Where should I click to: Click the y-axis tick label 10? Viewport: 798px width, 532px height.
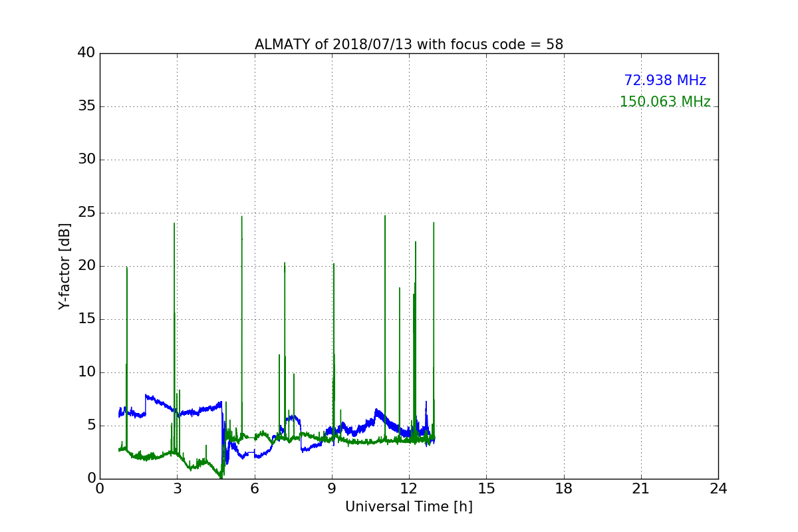pyautogui.click(x=86, y=372)
